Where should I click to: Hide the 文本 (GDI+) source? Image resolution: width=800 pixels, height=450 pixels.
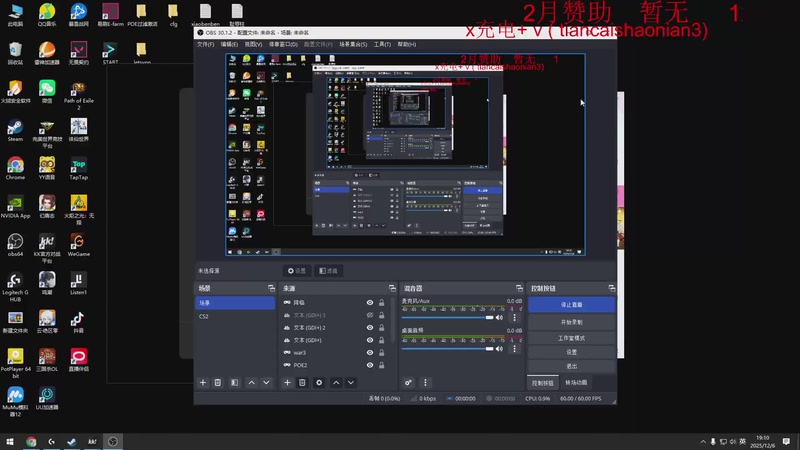(369, 340)
